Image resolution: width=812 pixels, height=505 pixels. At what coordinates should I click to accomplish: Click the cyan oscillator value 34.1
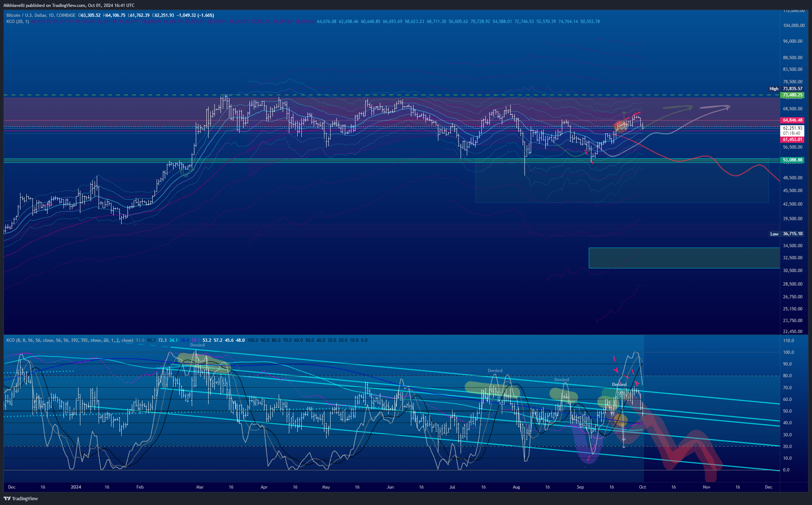coord(174,340)
